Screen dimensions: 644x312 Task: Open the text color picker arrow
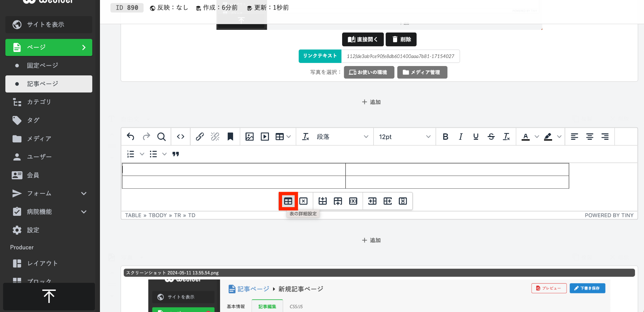(x=537, y=137)
